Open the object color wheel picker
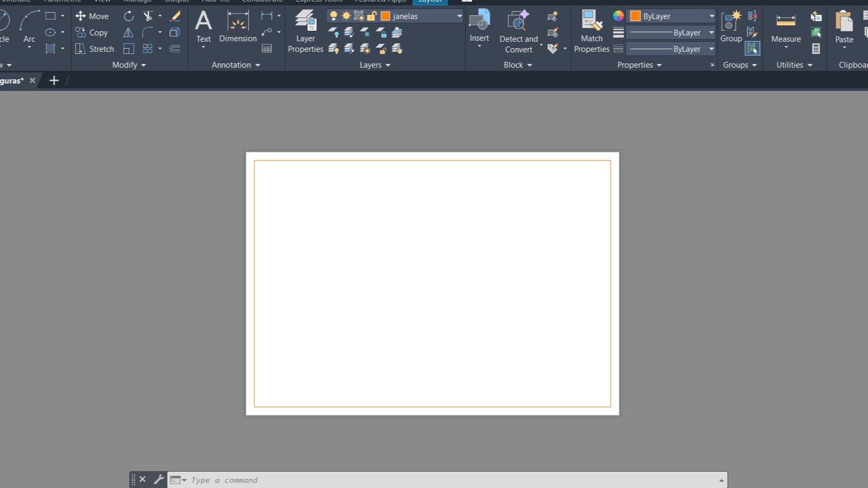This screenshot has height=488, width=868. (x=618, y=16)
